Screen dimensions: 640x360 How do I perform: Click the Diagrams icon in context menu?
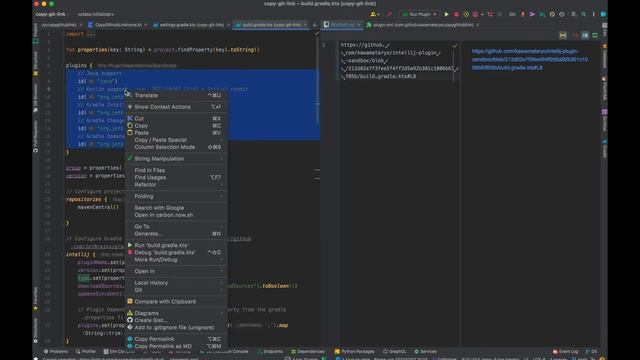(130, 313)
